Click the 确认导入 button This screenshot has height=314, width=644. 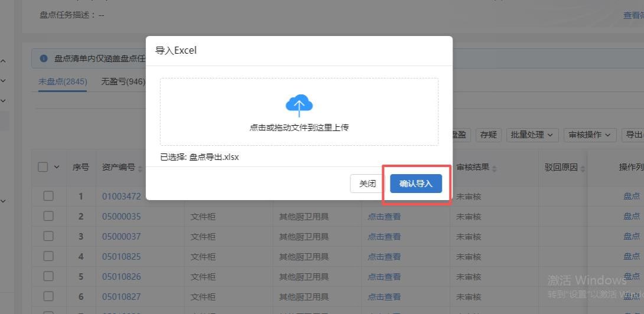pyautogui.click(x=416, y=184)
